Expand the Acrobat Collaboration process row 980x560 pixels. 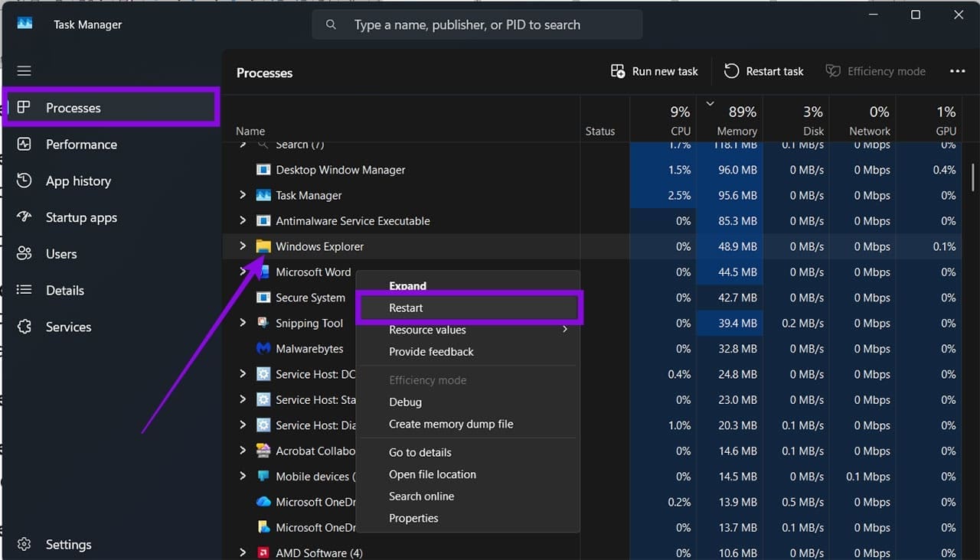point(243,451)
